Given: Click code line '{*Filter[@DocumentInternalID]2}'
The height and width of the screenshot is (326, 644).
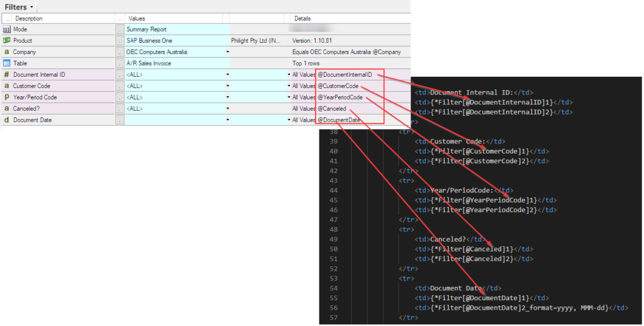Looking at the screenshot, I should tap(494, 112).
